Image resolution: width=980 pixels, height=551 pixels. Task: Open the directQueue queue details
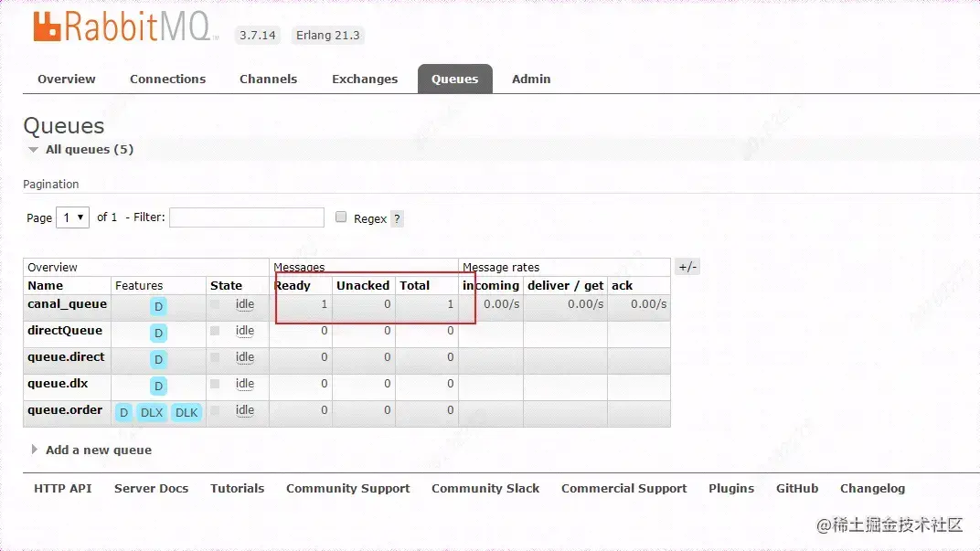(65, 331)
